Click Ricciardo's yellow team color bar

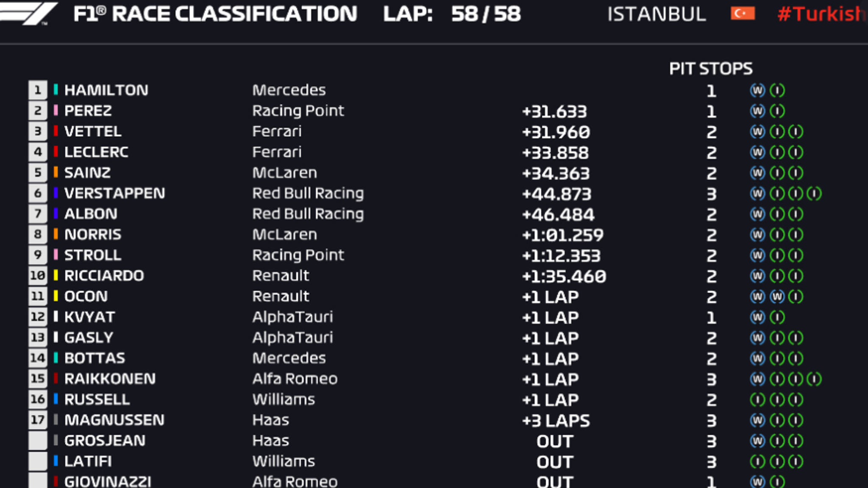pyautogui.click(x=56, y=276)
